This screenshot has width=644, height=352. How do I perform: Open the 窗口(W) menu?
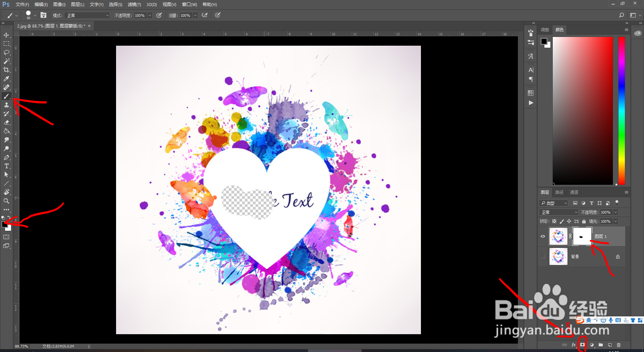pos(190,4)
